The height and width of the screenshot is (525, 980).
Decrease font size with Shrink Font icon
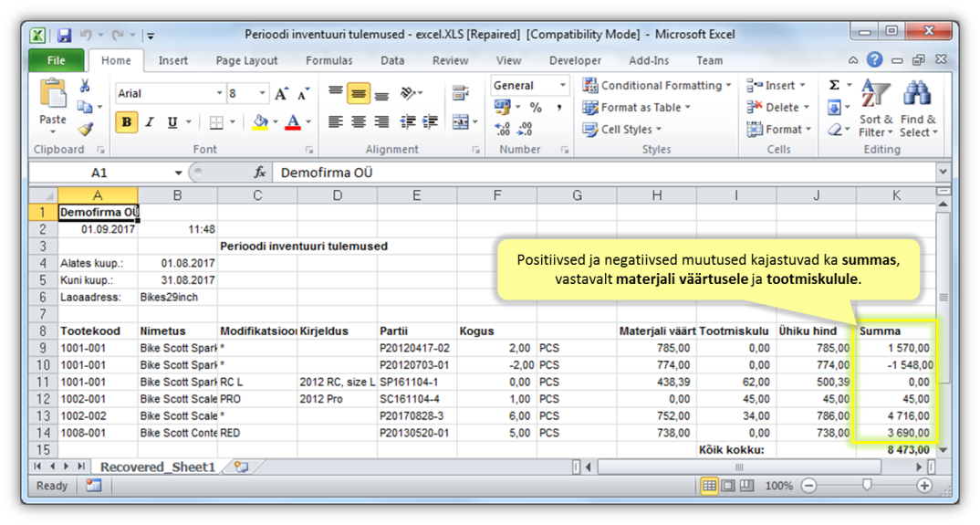pyautogui.click(x=304, y=94)
